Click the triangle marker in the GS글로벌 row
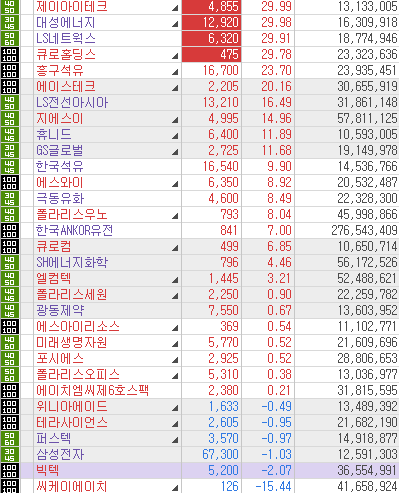Screen dimensions: 399x493 pyautogui.click(x=175, y=152)
